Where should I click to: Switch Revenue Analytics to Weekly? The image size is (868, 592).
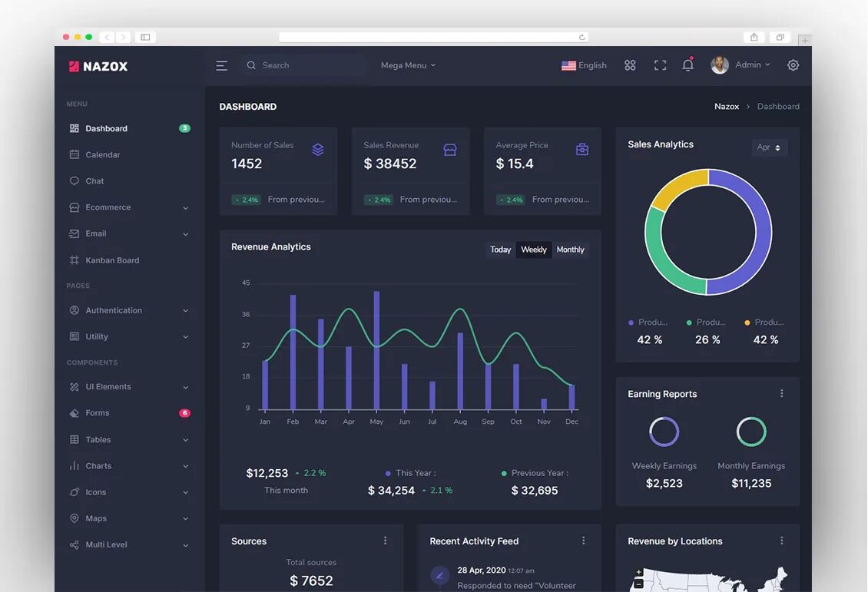coord(534,250)
